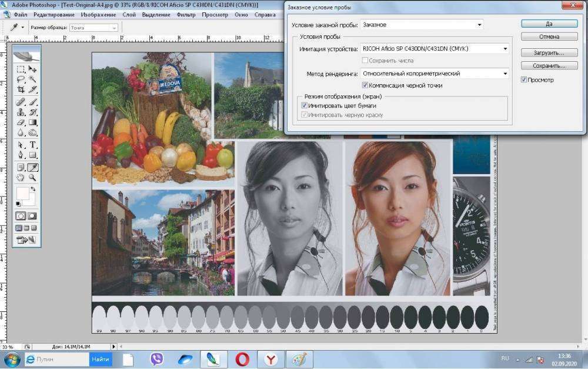This screenshot has height=369, width=588.
Task: Toggle Имитировать цвет бумаги checkbox
Action: pos(304,105)
